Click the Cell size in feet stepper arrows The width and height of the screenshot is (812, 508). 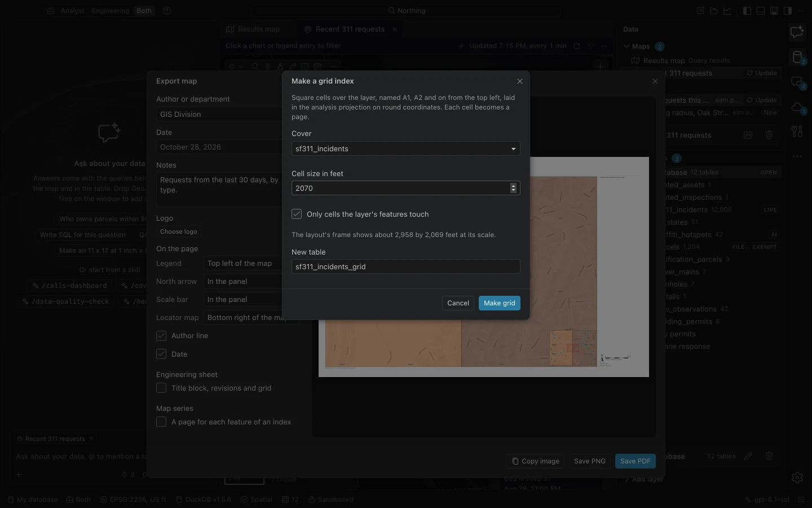click(513, 188)
